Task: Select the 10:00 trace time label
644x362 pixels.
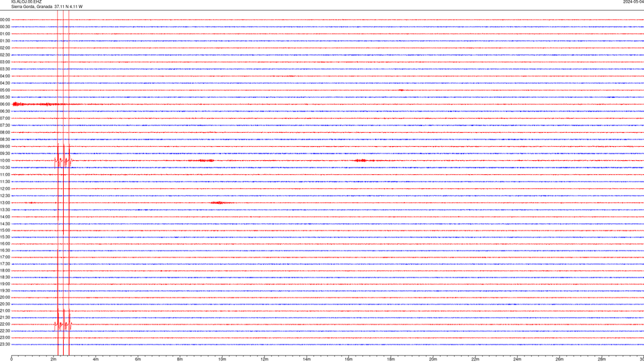Action: point(5,160)
